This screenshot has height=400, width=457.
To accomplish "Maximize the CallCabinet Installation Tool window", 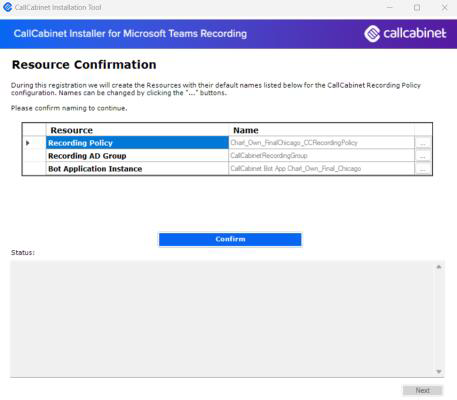I will [417, 7].
